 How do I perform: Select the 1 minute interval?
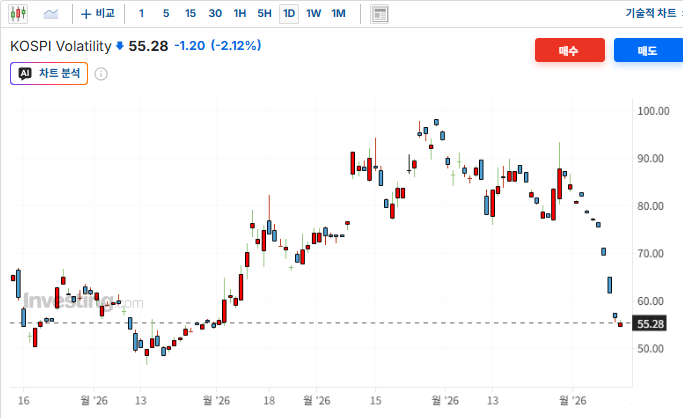point(141,13)
